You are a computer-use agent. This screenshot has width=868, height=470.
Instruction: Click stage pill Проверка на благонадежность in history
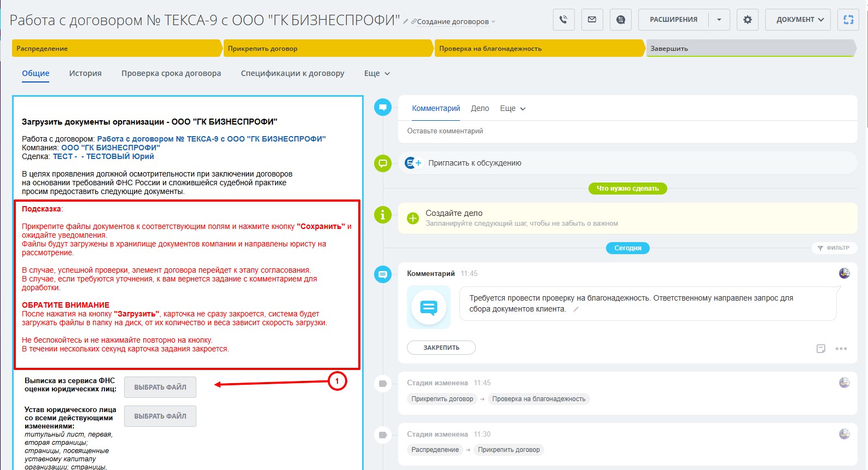click(x=539, y=399)
